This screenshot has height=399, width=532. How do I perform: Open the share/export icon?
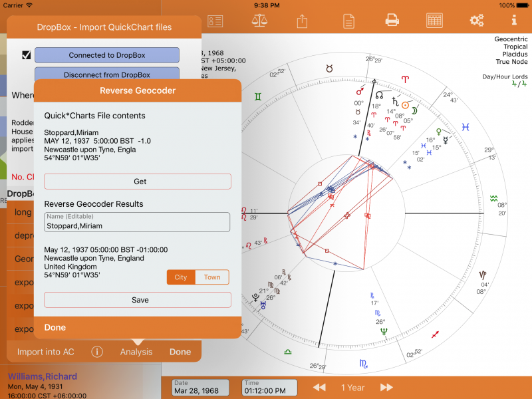[302, 21]
